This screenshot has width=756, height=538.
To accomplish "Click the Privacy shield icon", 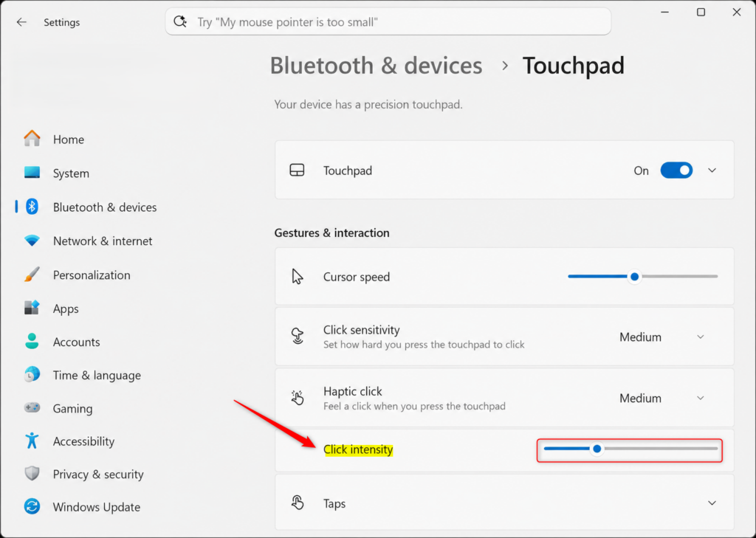I will 32,473.
